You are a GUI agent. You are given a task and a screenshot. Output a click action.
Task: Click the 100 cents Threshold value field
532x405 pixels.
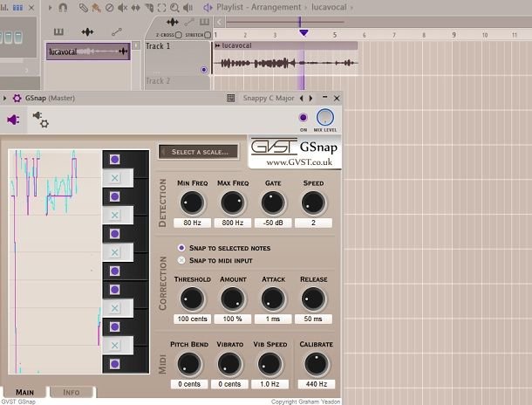[x=192, y=319]
